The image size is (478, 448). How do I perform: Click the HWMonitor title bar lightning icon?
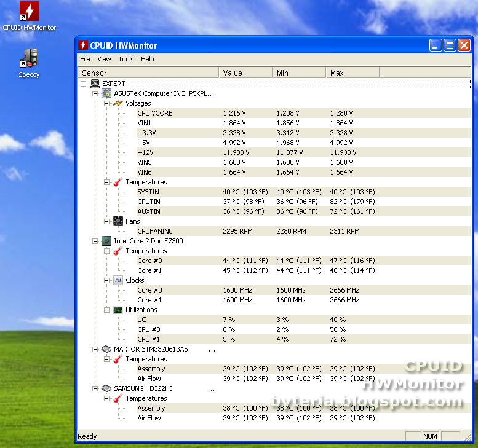coord(83,45)
